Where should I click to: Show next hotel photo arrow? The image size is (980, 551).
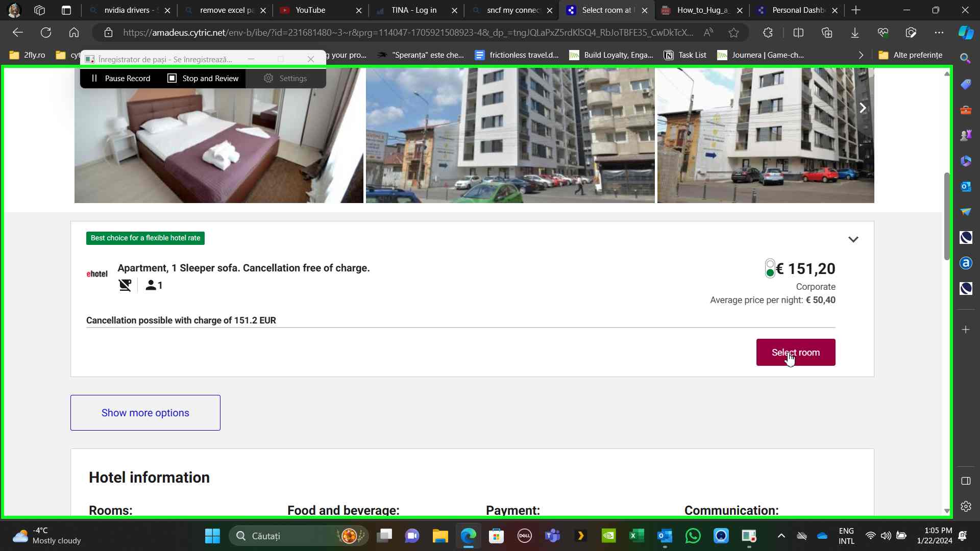click(x=863, y=108)
